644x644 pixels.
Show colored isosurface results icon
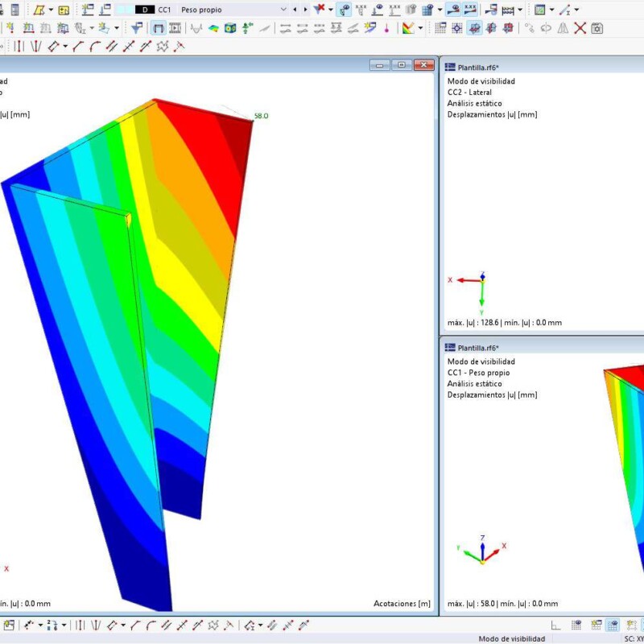[x=213, y=28]
